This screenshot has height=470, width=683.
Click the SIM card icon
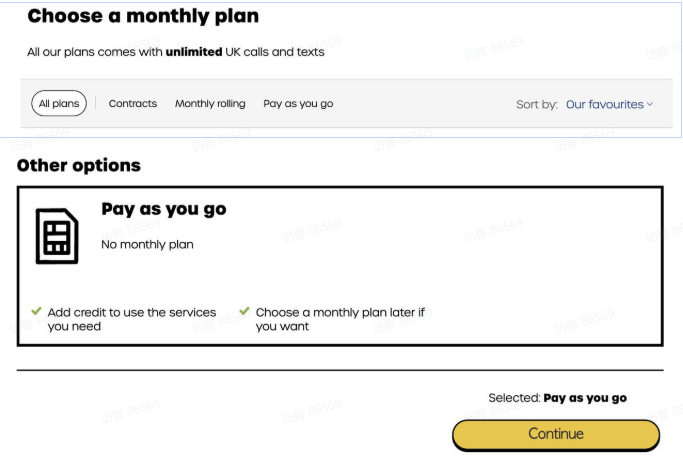(57, 236)
